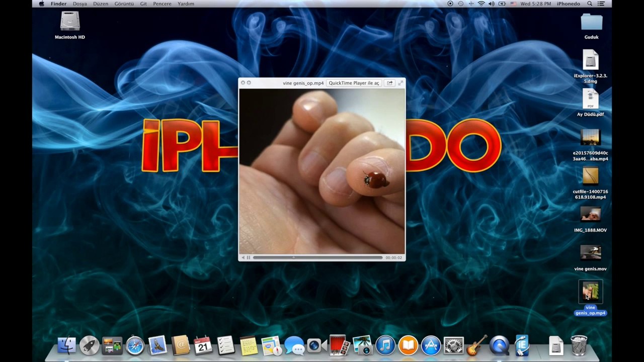Image resolution: width=644 pixels, height=362 pixels.
Task: Open the iPhonedo user menu
Action: tap(569, 4)
